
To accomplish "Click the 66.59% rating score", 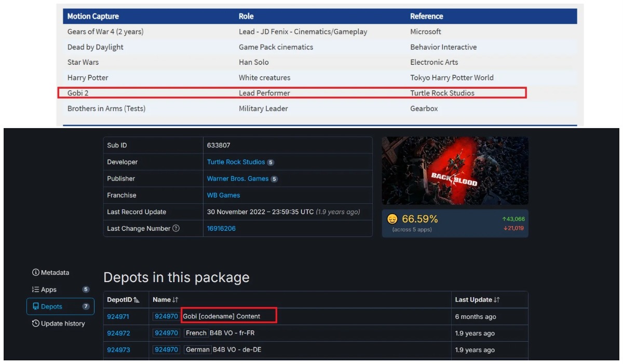I will [420, 219].
